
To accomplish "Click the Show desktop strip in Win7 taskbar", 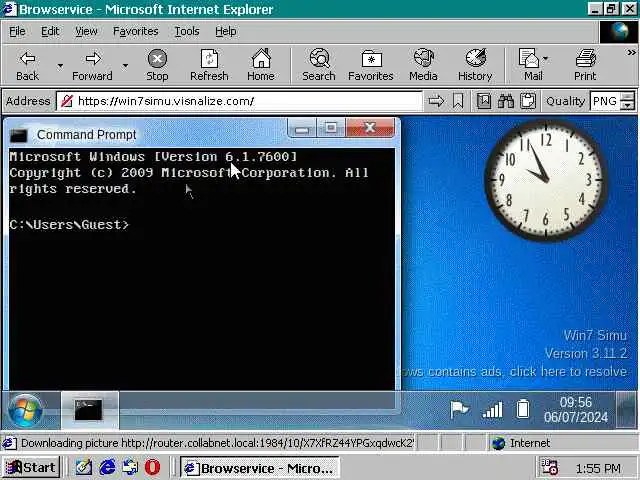I will click(x=626, y=410).
